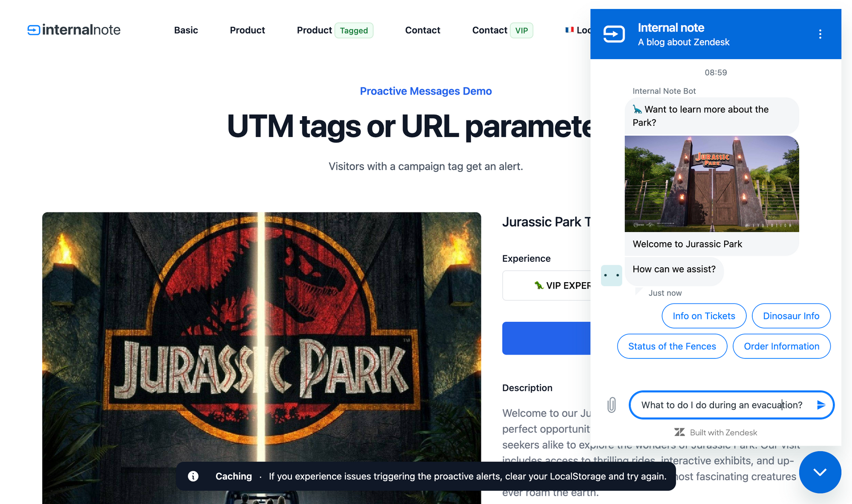
Task: Select the Info on Tickets quick reply
Action: [x=704, y=316]
